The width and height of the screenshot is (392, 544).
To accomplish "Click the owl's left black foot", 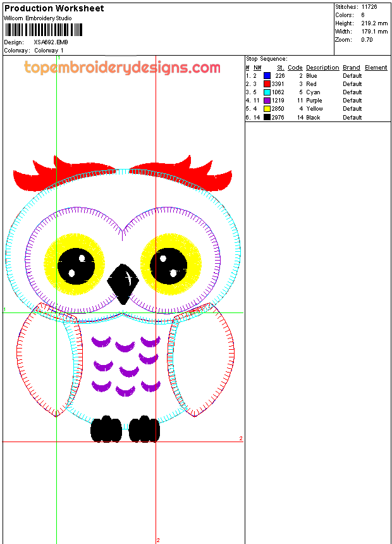I will pos(106,429).
